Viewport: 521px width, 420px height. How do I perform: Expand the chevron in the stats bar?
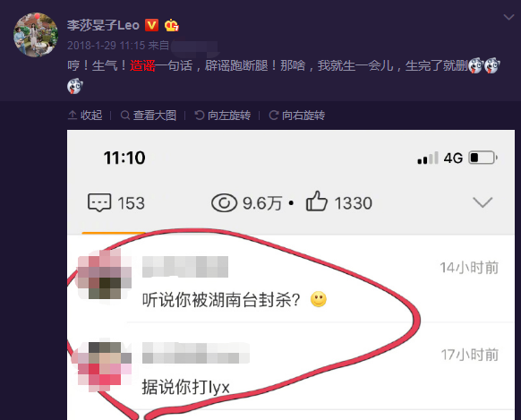pyautogui.click(x=483, y=202)
